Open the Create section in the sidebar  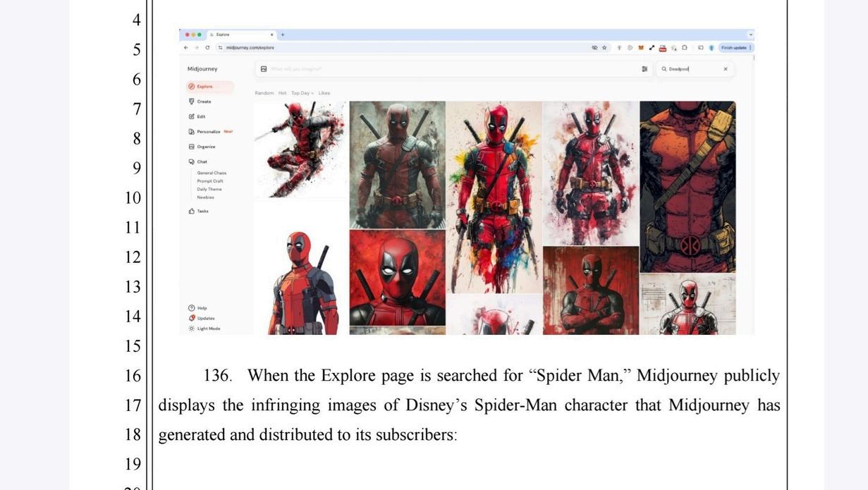201,102
